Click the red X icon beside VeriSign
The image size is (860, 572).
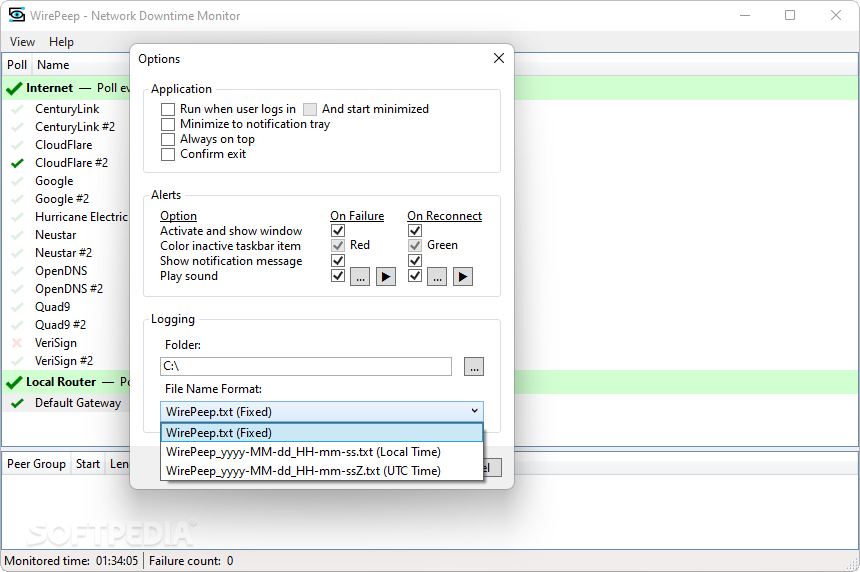click(17, 343)
